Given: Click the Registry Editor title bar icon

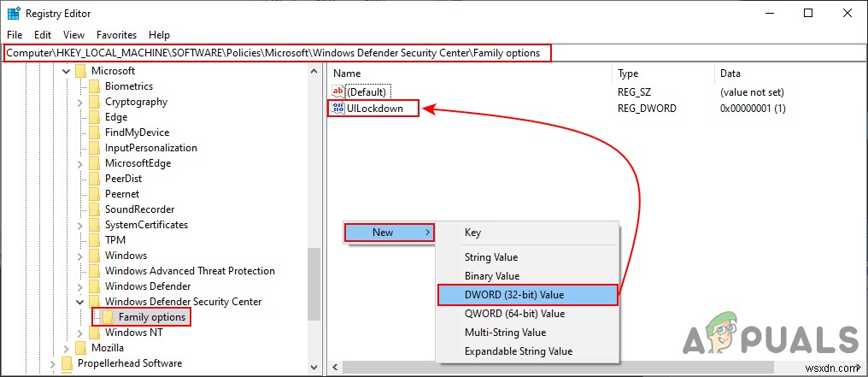Looking at the screenshot, I should (14, 14).
